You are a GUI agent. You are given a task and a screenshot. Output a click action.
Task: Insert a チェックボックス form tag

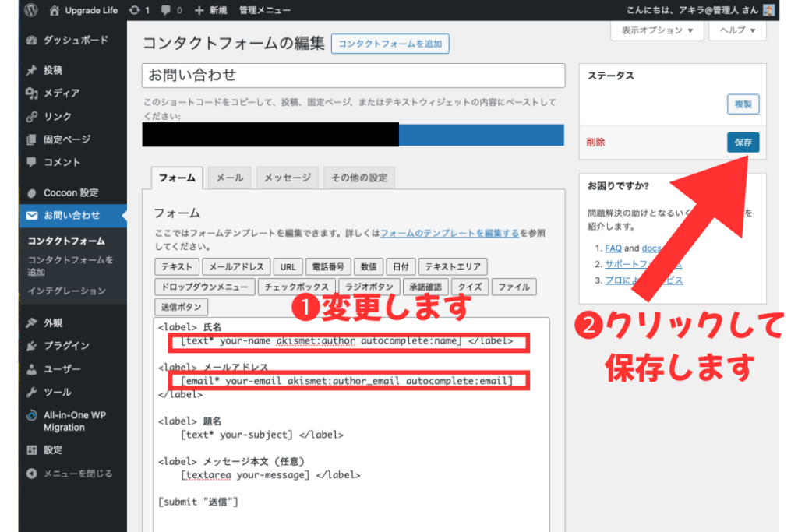pyautogui.click(x=298, y=287)
